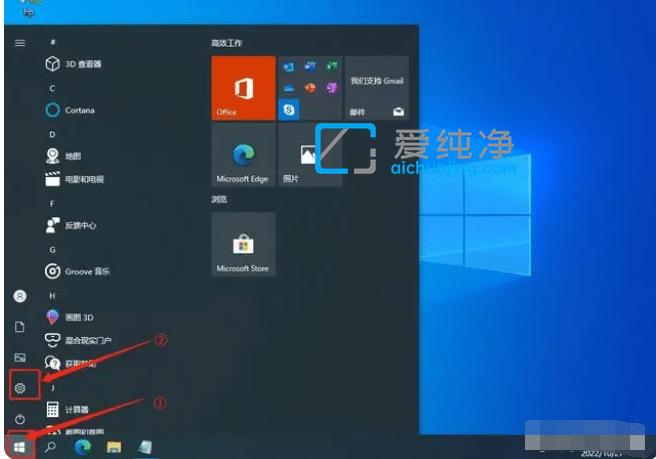The image size is (656, 459).
Task: Expand the Start menu hamburger button
Action: pos(20,43)
